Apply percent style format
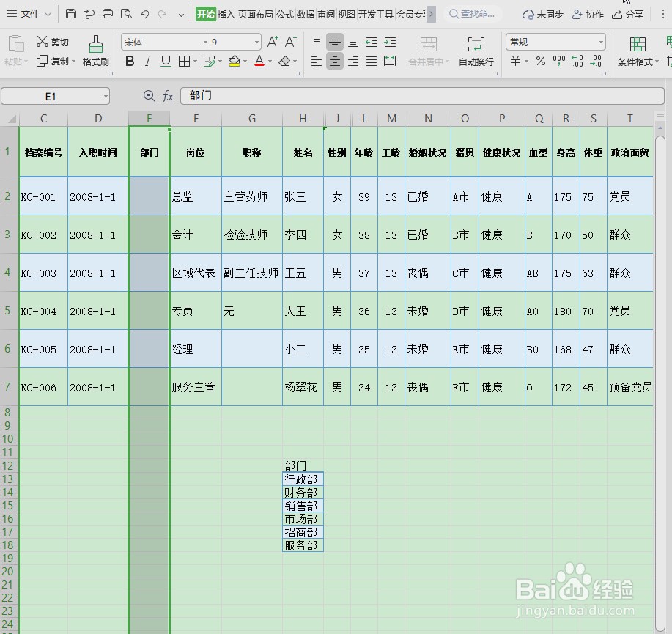This screenshot has width=672, height=634. (x=541, y=62)
